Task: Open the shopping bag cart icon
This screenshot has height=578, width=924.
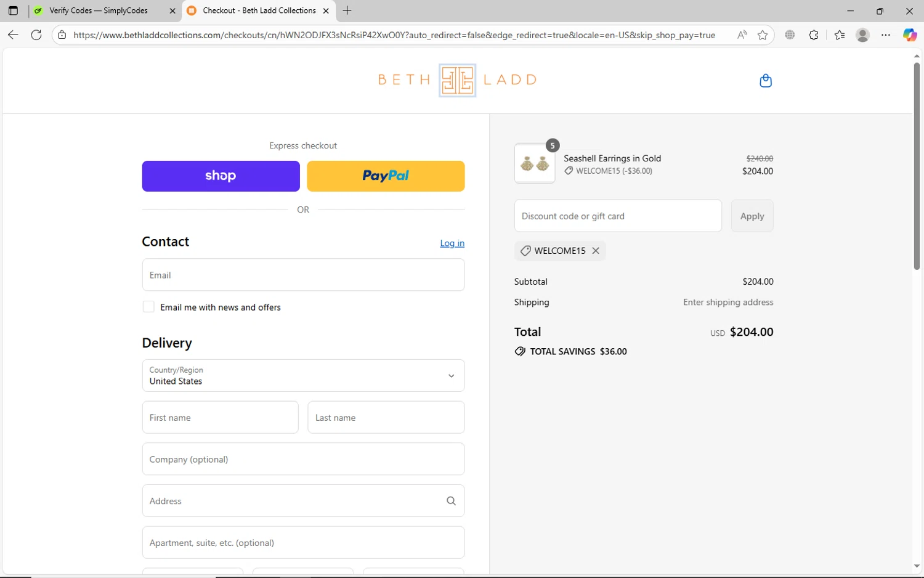Action: click(x=766, y=81)
